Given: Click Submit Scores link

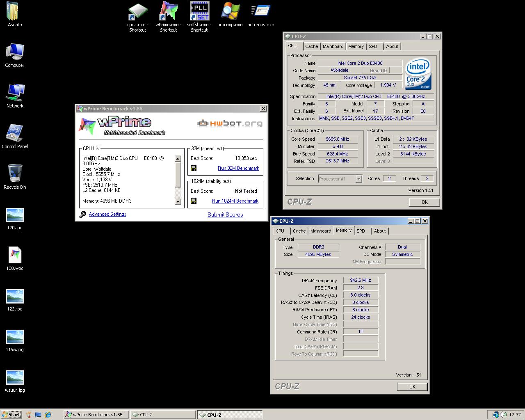Looking at the screenshot, I should 225,215.
